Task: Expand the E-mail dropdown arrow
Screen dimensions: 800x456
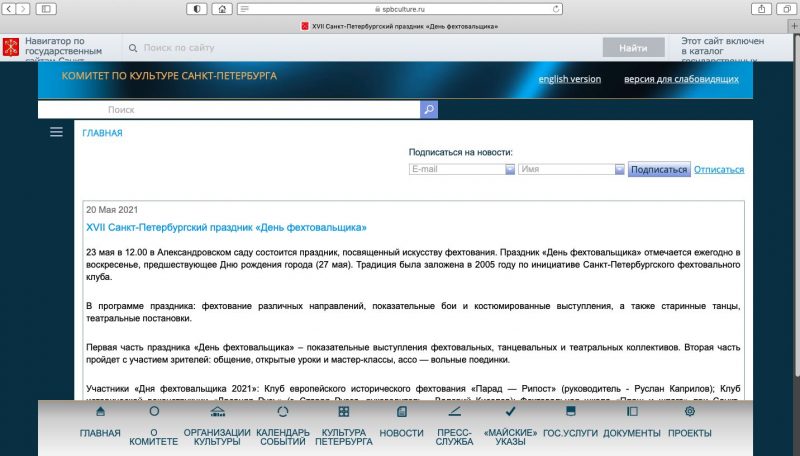Action: point(510,169)
